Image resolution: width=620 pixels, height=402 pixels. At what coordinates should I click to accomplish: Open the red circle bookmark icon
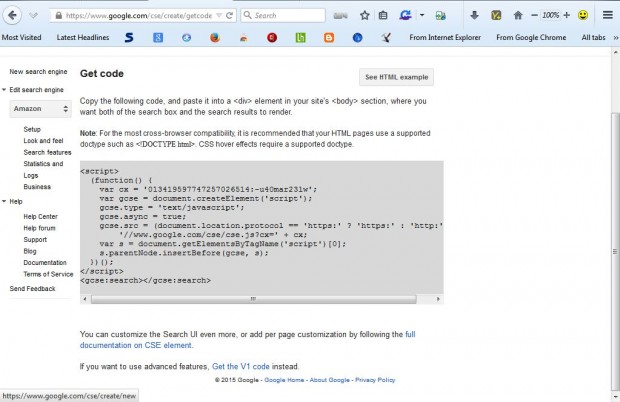pos(272,38)
